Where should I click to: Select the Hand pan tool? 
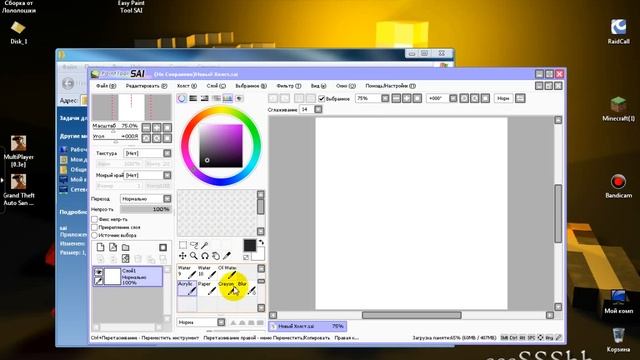216,256
